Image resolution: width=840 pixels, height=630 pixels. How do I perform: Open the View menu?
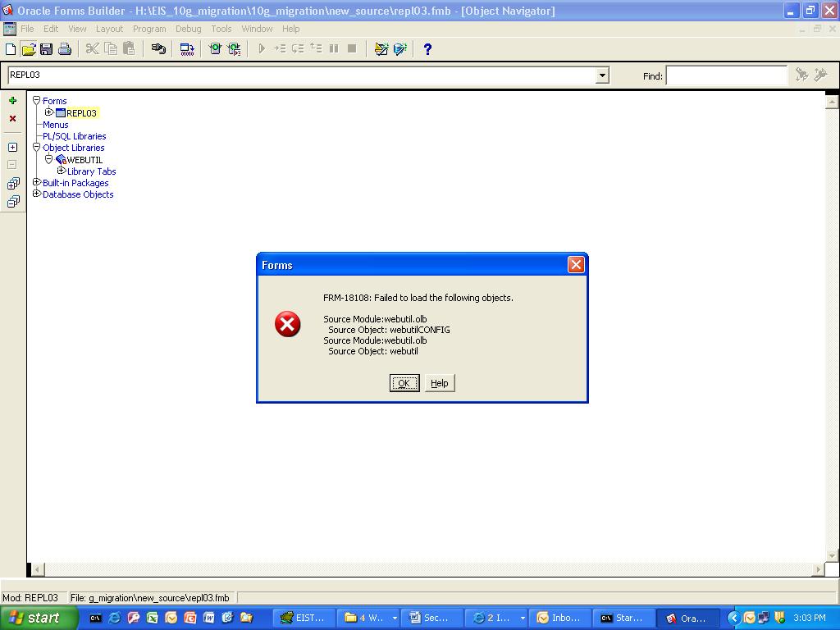coord(77,29)
